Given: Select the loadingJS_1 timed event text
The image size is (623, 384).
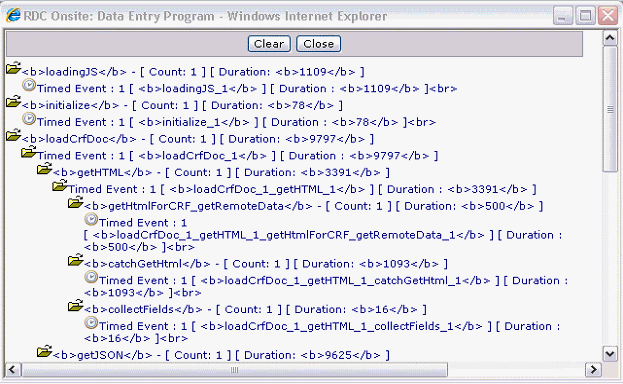Looking at the screenshot, I should (247, 89).
